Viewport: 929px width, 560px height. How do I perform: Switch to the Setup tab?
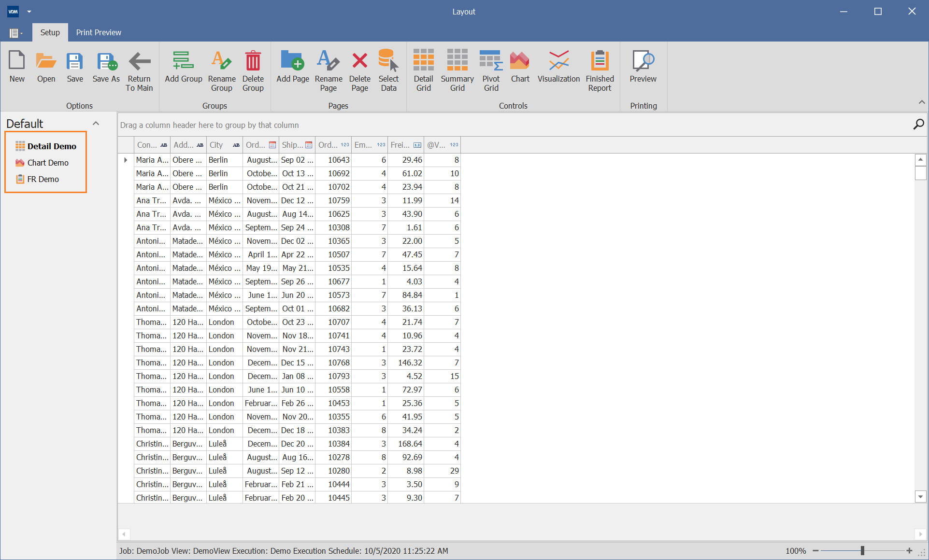pos(50,32)
